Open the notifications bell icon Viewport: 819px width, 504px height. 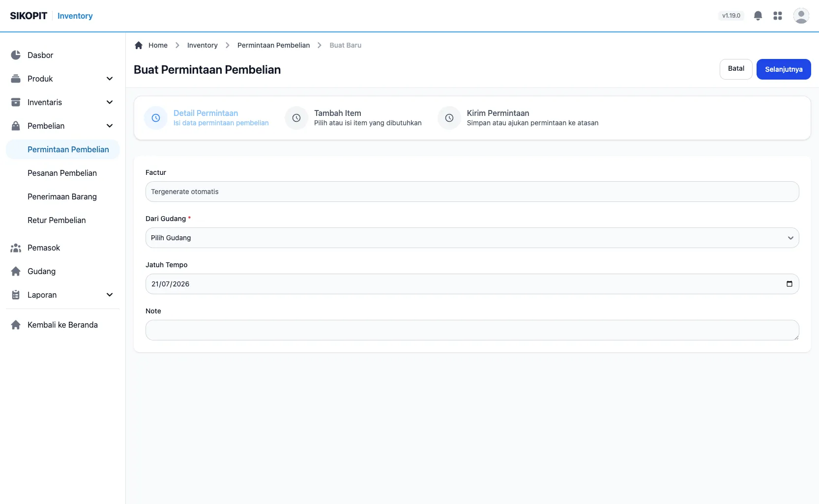758,16
